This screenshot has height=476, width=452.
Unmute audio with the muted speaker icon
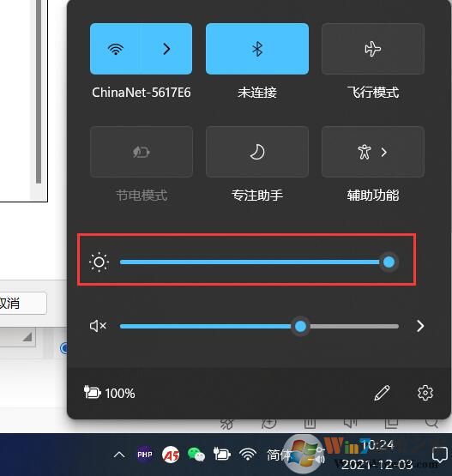pos(98,326)
